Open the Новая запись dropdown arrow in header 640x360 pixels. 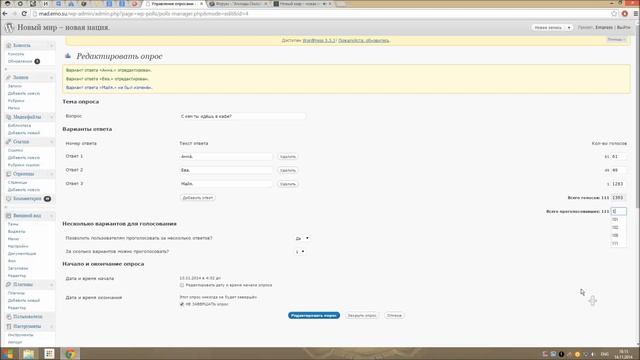(x=569, y=27)
